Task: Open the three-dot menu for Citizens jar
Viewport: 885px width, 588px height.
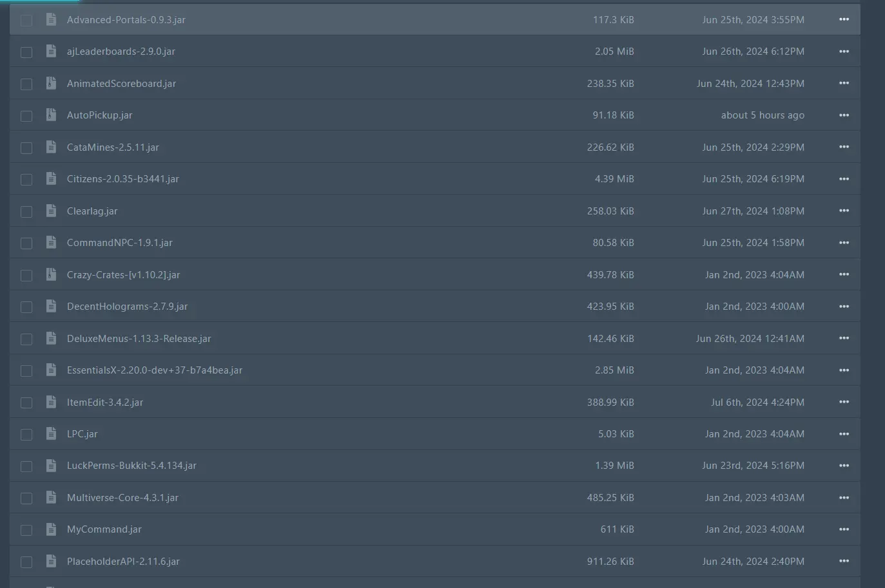Action: (844, 178)
